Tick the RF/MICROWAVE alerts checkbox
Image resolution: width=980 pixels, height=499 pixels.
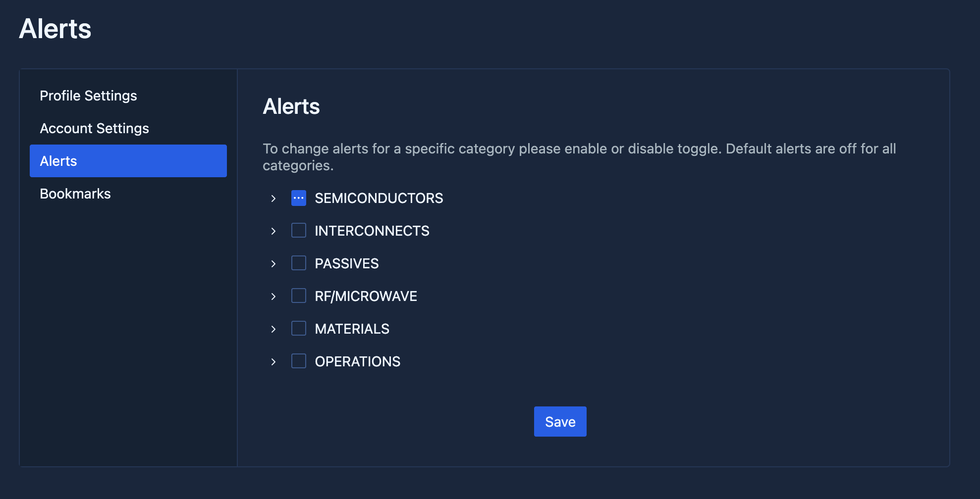(299, 296)
